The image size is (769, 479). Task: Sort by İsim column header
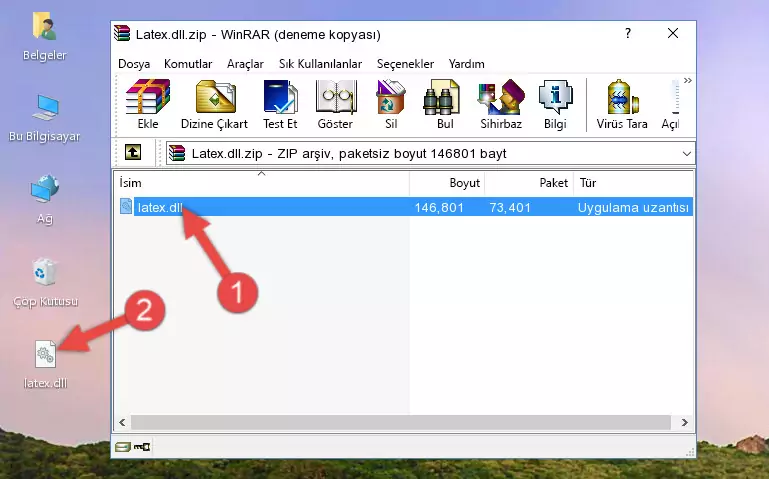[262, 183]
